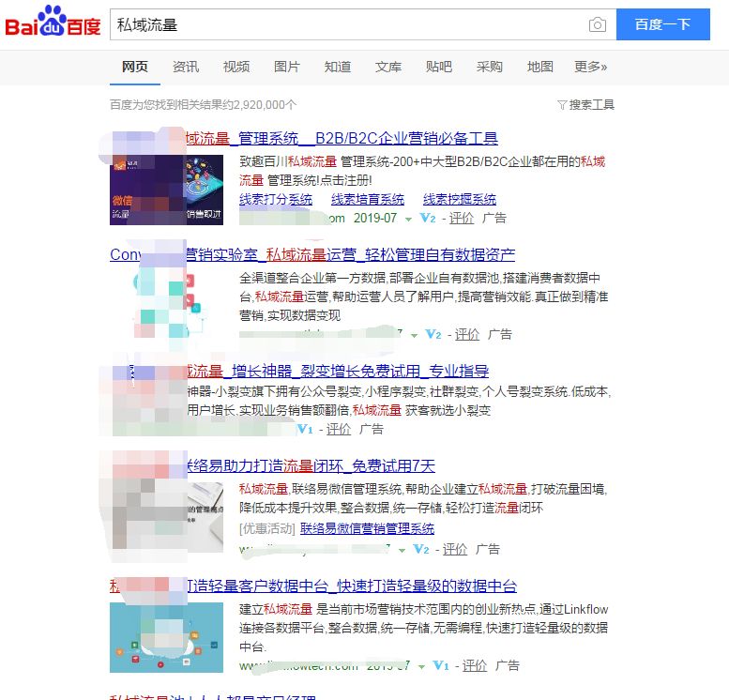Screen dimensions: 729x700
Task: Open 联络易微信营销管理系统 link
Action: (367, 528)
